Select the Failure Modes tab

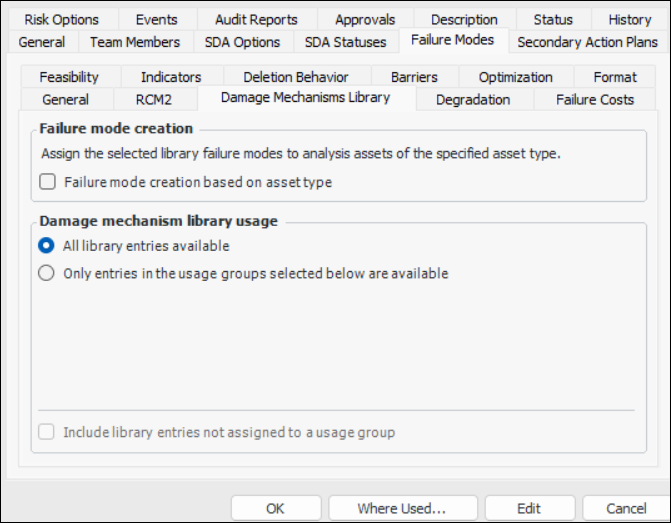click(452, 40)
